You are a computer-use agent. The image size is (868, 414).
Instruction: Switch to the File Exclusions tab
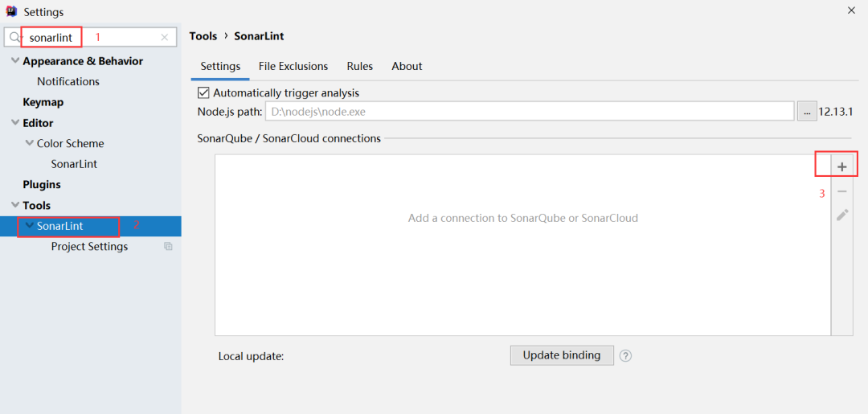293,67
